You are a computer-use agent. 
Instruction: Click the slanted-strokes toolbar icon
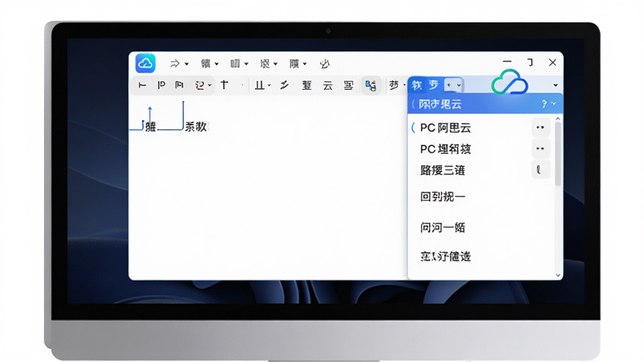coord(284,85)
